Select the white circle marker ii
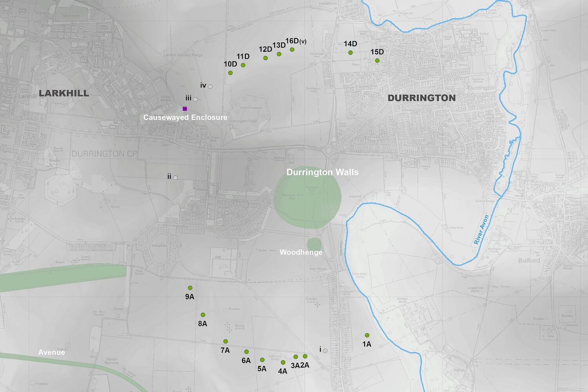 (175, 178)
